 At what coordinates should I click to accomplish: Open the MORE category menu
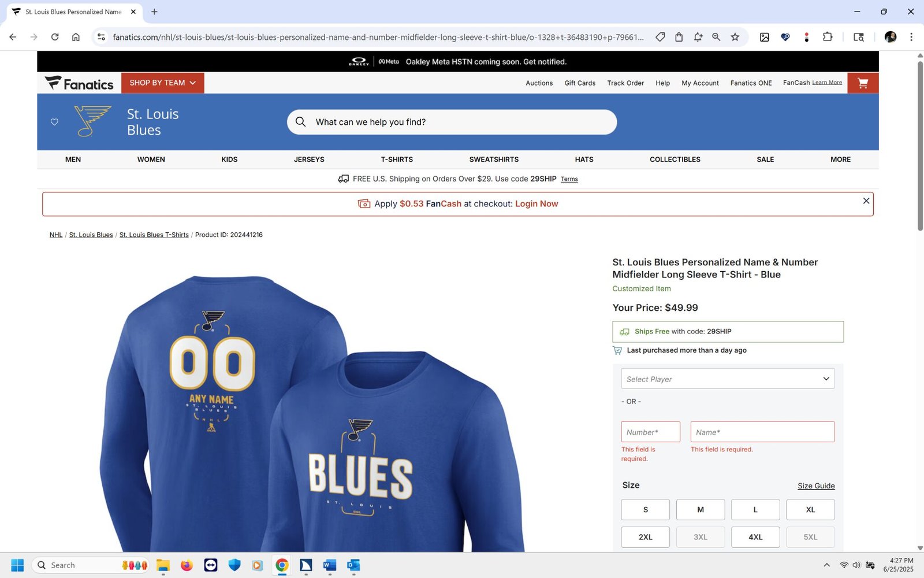tap(840, 160)
